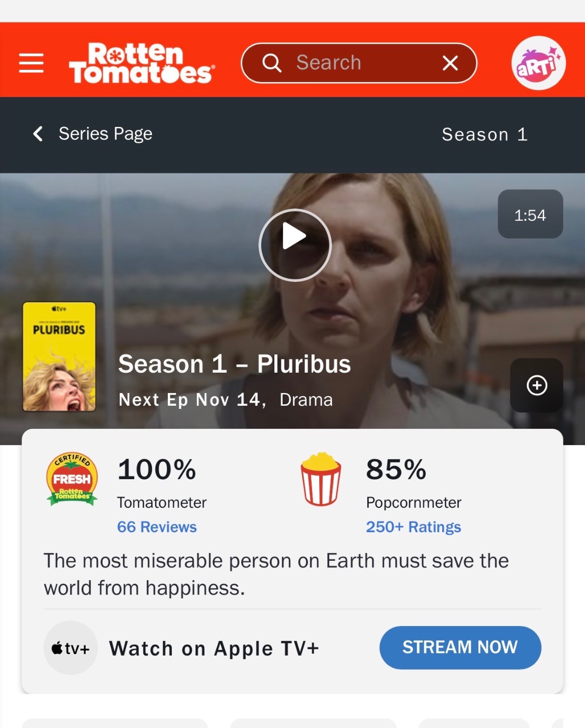Tap the 85% Popcornmeter score
The width and height of the screenshot is (585, 728).
click(x=396, y=469)
